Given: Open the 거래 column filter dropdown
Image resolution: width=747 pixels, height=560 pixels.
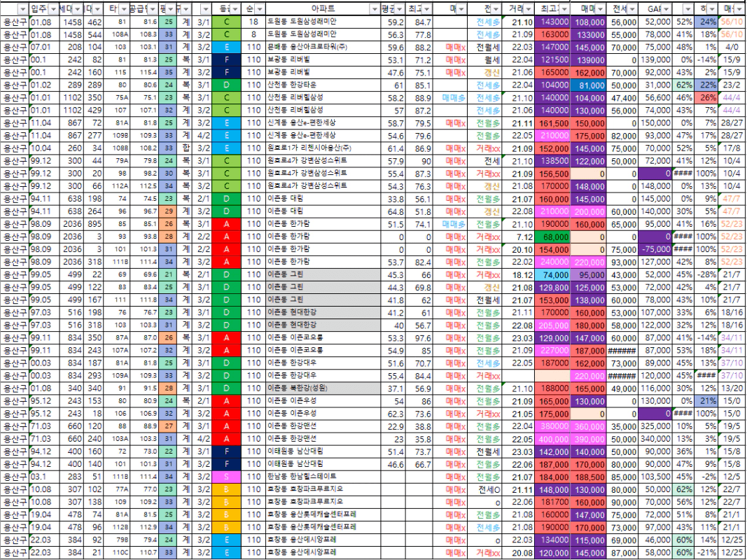Looking at the screenshot, I should 529,9.
